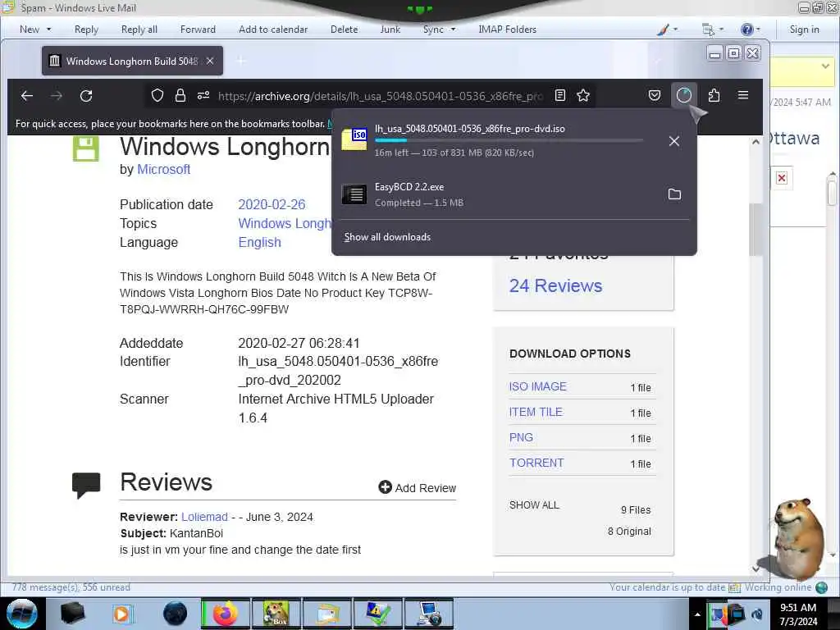This screenshot has height=630, width=840.
Task: Click the Firefox taskbar icon
Action: point(226,614)
